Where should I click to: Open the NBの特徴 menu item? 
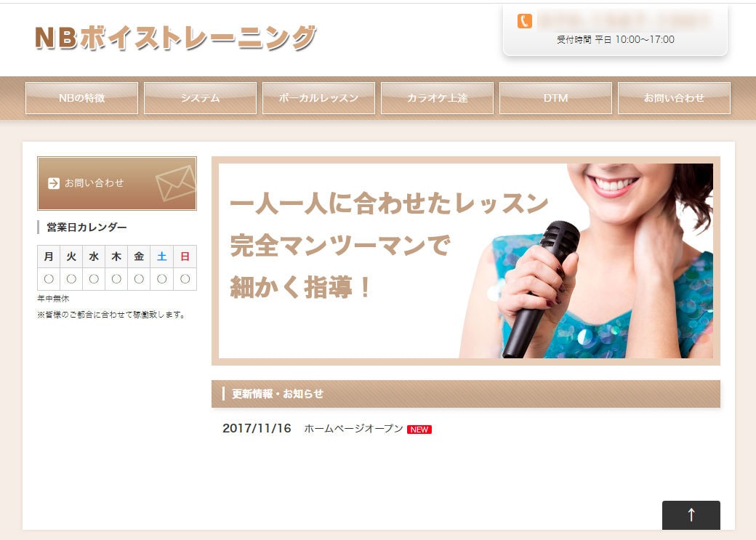[81, 98]
